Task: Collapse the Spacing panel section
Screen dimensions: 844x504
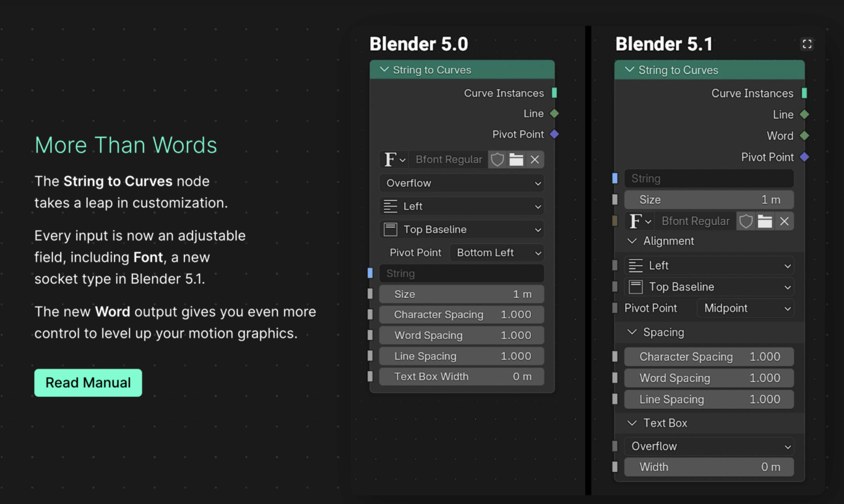Action: click(632, 332)
